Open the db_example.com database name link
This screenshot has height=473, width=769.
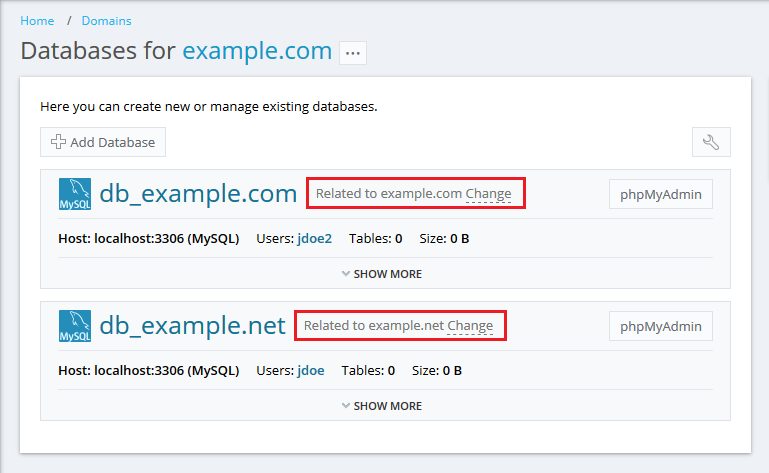[x=198, y=193]
